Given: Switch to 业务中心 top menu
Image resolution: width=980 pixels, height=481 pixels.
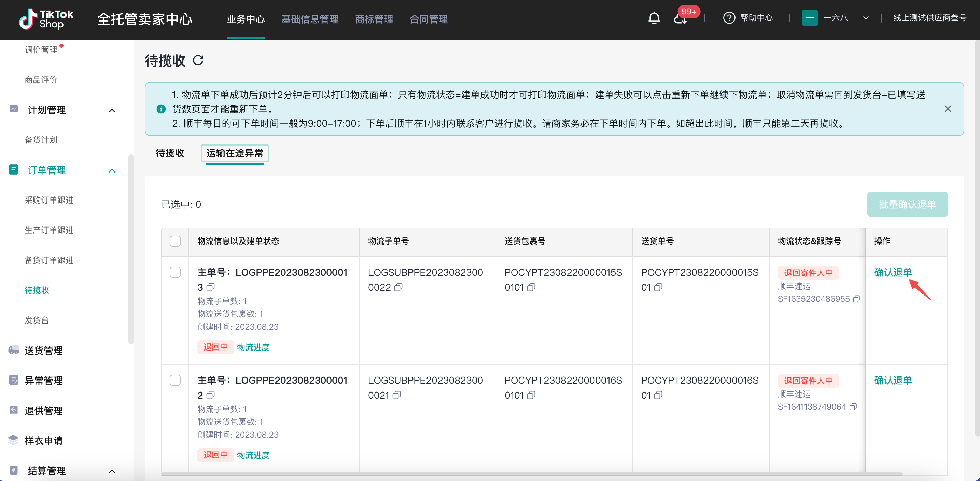Looking at the screenshot, I should pos(246,19).
